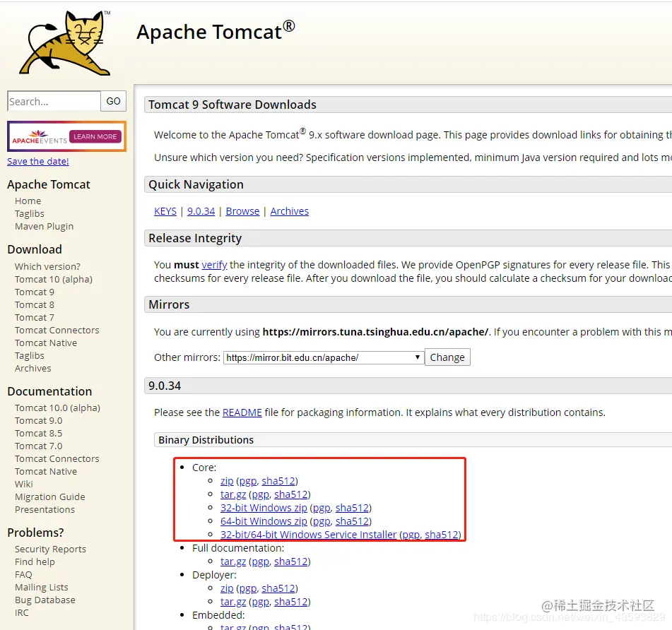672x630 pixels.
Task: Download Full documentation tar.gz
Action: click(233, 561)
